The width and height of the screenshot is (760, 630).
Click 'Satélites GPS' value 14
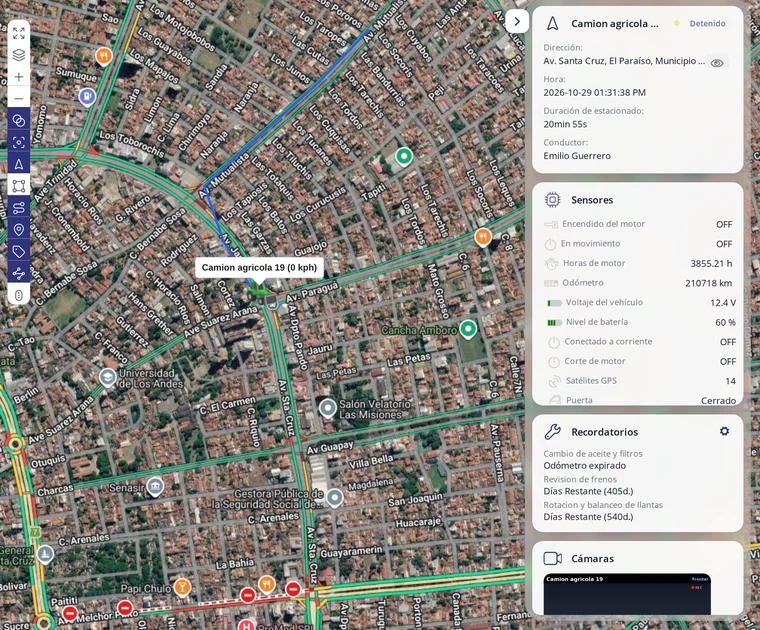tap(730, 381)
